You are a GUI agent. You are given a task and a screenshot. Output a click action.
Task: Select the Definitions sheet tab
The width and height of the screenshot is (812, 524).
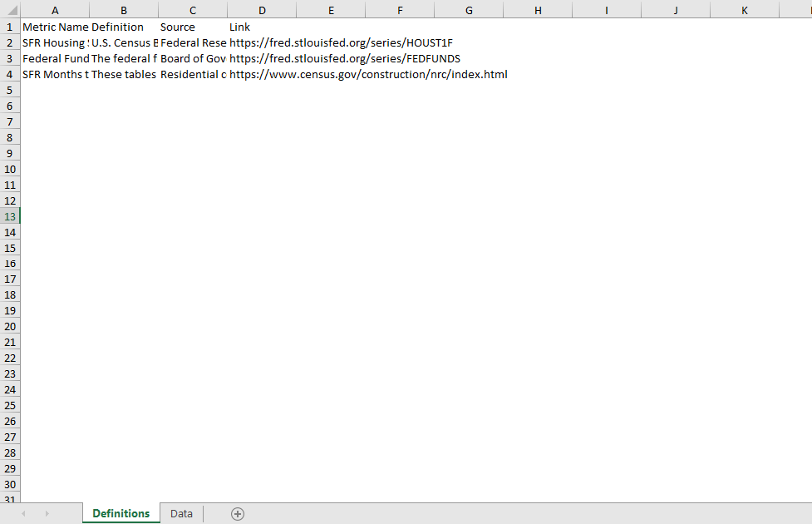(121, 514)
